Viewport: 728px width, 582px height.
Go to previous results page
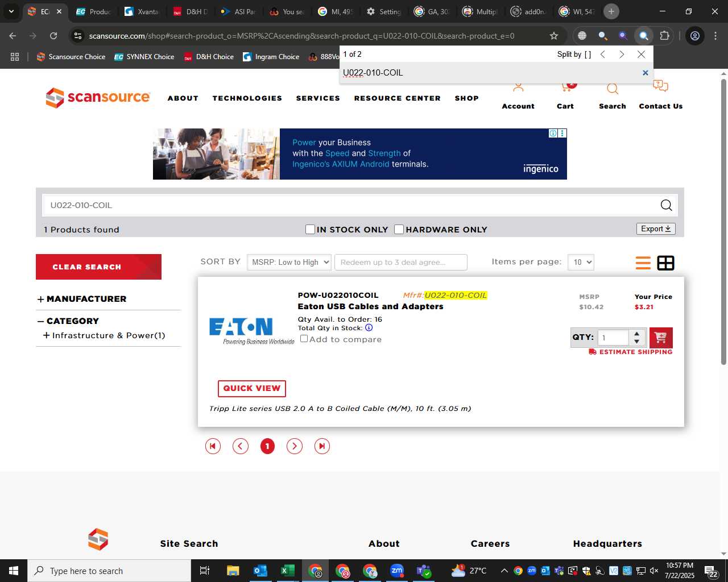point(241,446)
